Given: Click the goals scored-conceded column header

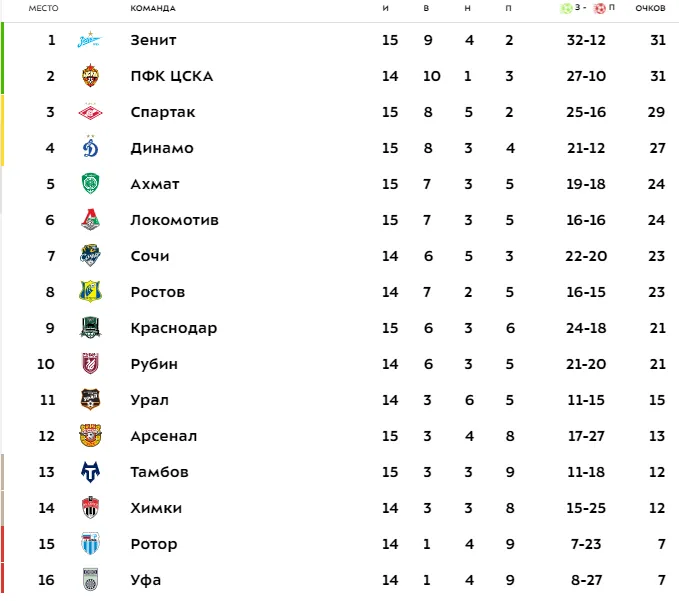Looking at the screenshot, I should [587, 8].
